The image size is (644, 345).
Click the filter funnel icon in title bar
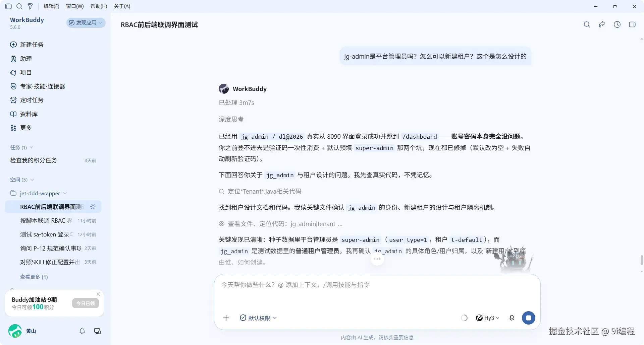30,6
